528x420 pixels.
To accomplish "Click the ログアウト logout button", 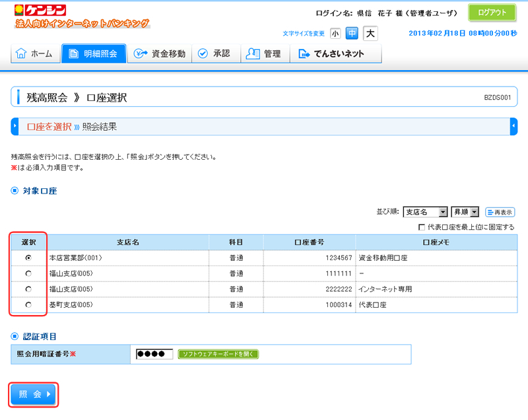I will pyautogui.click(x=492, y=13).
